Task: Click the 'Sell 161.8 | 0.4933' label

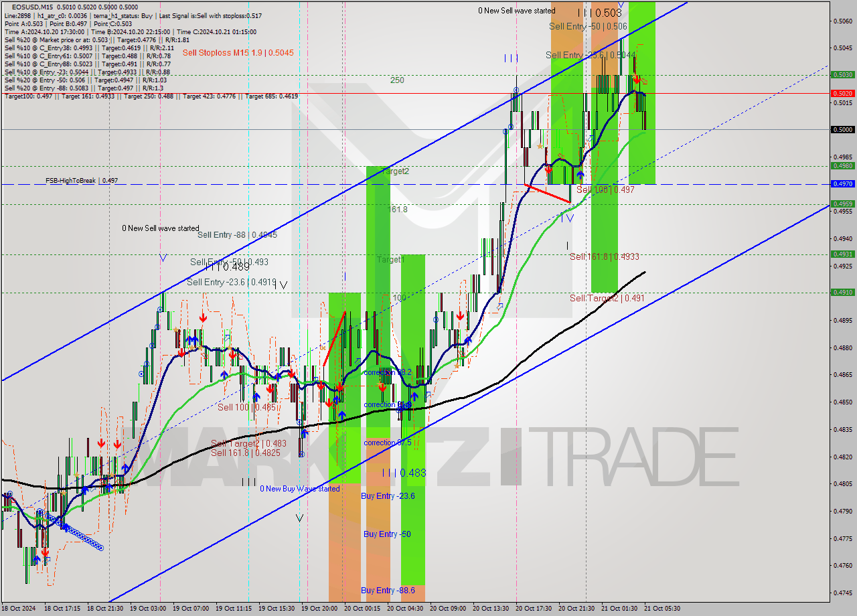Action: (x=604, y=256)
